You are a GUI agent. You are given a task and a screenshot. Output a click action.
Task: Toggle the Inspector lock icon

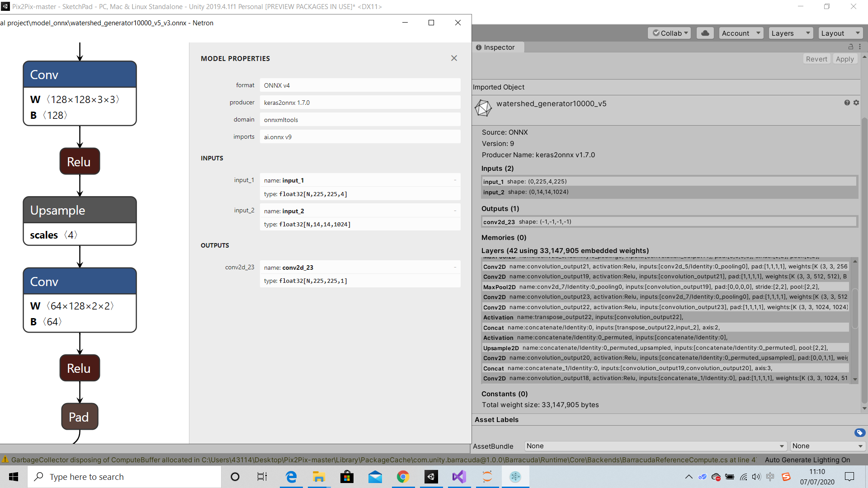click(x=851, y=47)
